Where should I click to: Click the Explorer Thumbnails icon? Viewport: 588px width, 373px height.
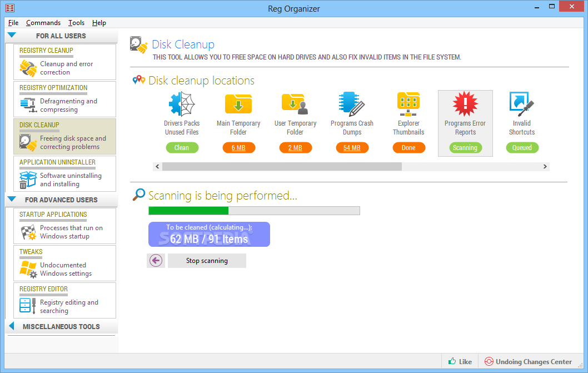point(408,104)
